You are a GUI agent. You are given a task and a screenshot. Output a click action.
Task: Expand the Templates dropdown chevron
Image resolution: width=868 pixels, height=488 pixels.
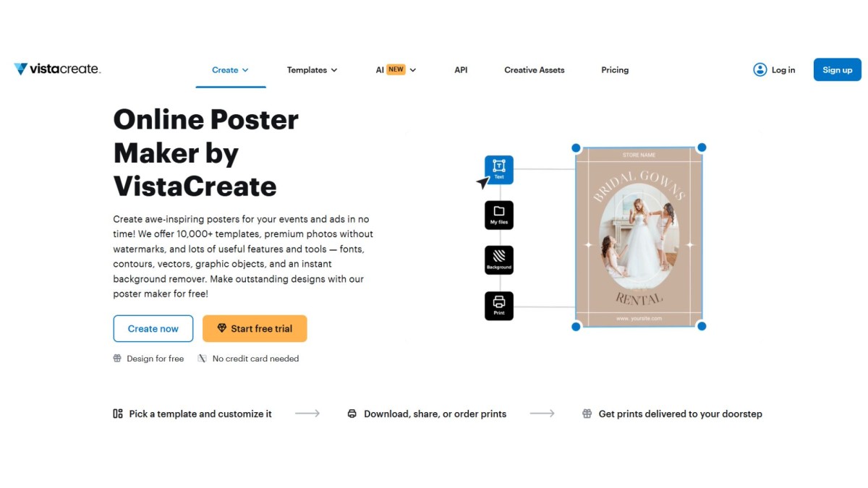[334, 70]
